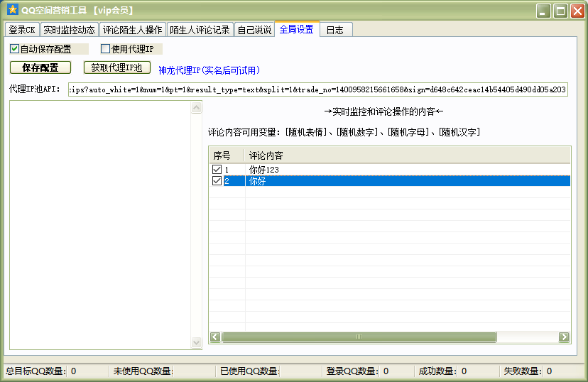588x382 pixels.
Task: Select the highlighted comment row 你好
Action: coord(390,181)
